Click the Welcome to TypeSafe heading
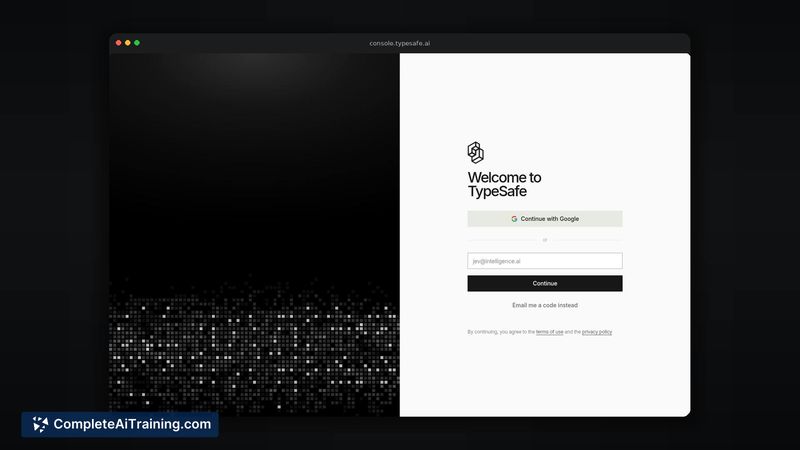 coord(504,184)
